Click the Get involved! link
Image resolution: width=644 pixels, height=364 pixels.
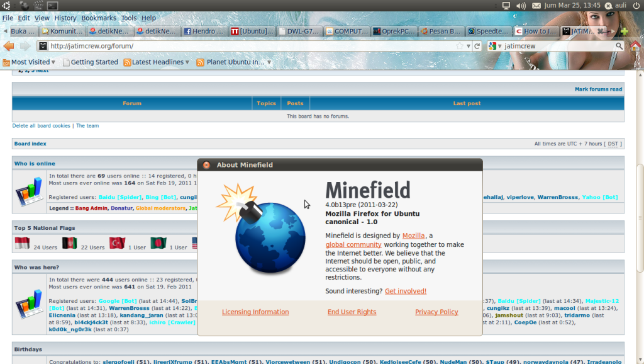[x=406, y=291]
